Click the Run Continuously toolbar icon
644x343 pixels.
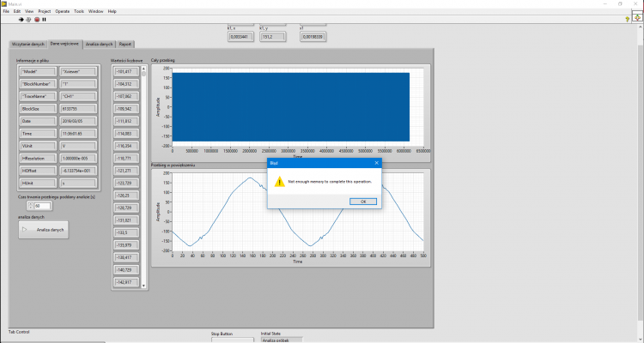(28, 19)
